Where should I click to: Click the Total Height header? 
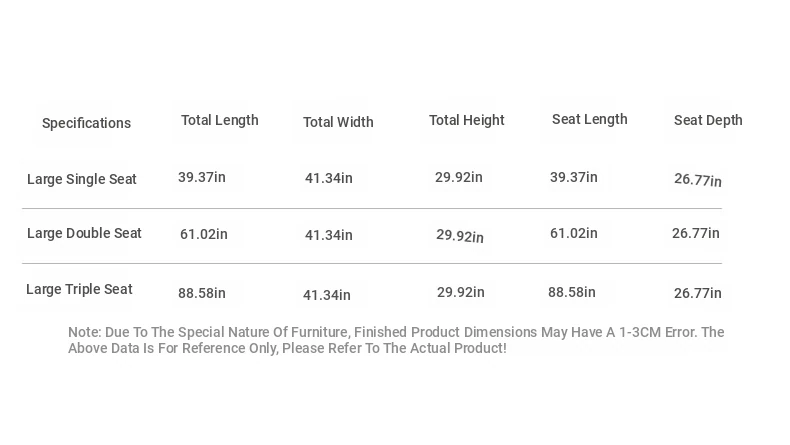click(467, 120)
